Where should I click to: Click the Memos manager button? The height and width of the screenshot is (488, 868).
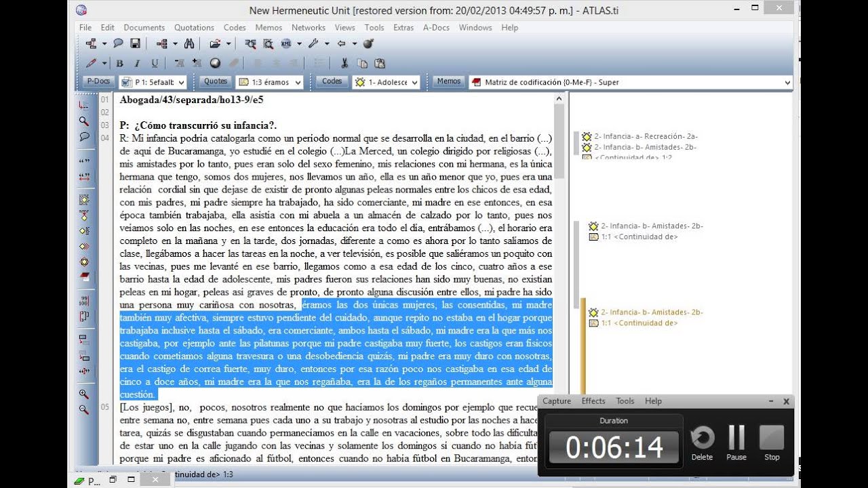click(448, 81)
